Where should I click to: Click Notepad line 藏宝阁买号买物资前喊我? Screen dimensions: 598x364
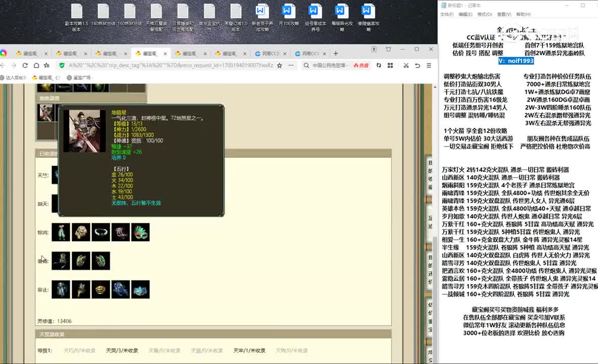(x=515, y=309)
